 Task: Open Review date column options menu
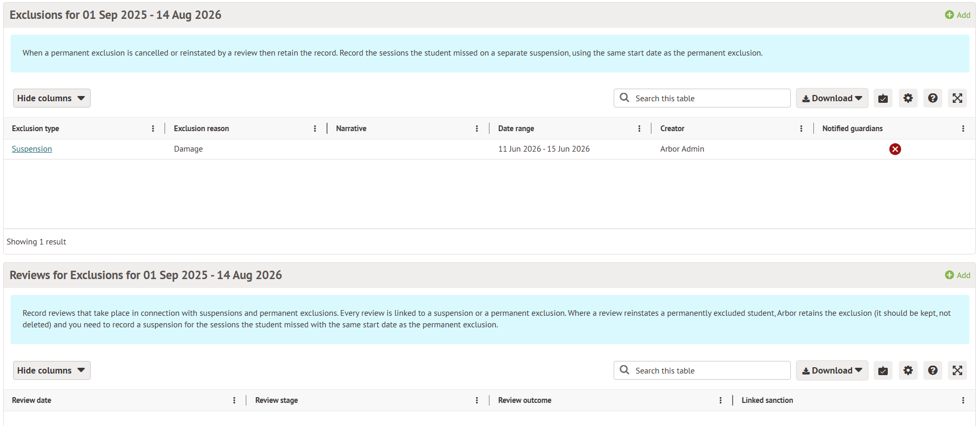[x=234, y=400]
